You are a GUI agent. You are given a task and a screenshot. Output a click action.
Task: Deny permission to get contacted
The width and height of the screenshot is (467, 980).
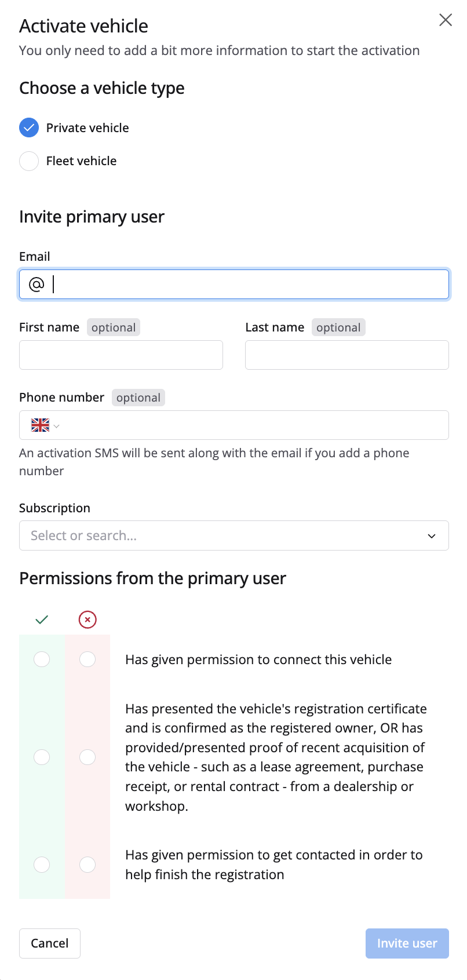(x=87, y=865)
